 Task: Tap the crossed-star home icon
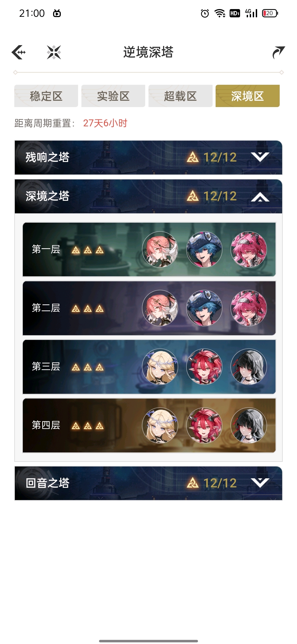click(x=54, y=52)
